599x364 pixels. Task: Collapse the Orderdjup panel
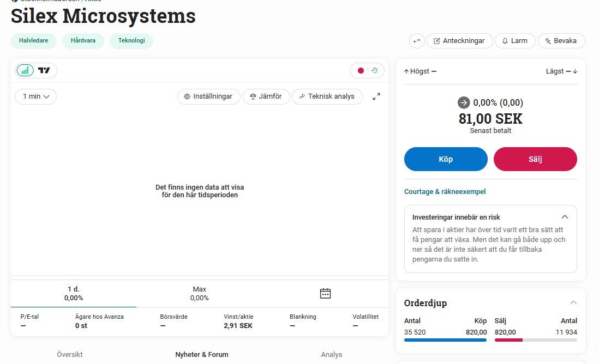(x=573, y=302)
